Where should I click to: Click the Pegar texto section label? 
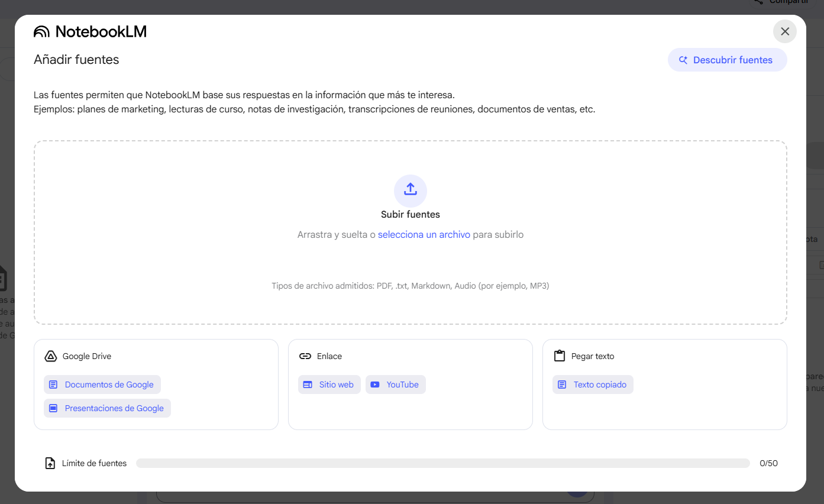click(x=593, y=356)
